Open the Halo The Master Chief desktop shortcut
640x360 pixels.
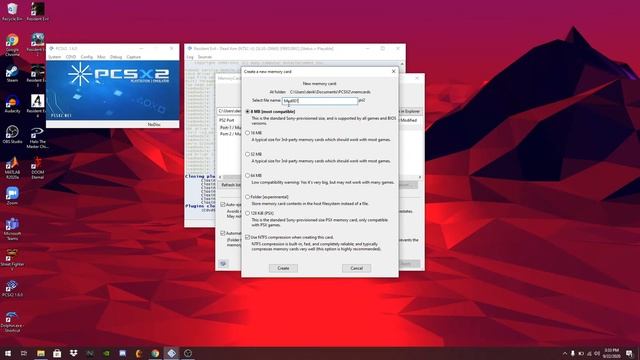coord(37,138)
